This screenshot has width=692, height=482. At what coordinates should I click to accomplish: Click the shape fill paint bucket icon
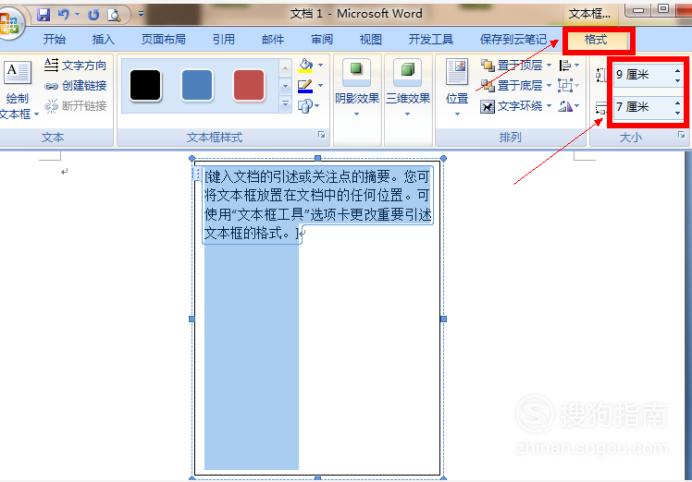(x=305, y=65)
